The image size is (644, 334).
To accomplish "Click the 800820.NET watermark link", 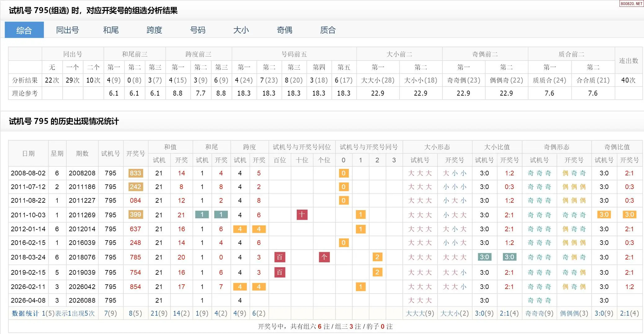I will click(631, 4).
